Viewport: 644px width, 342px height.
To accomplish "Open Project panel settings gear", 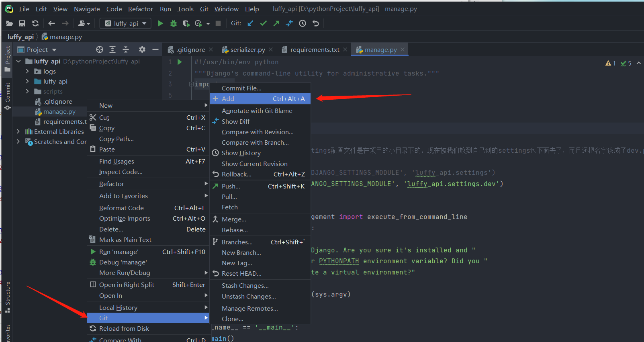I will [x=142, y=49].
